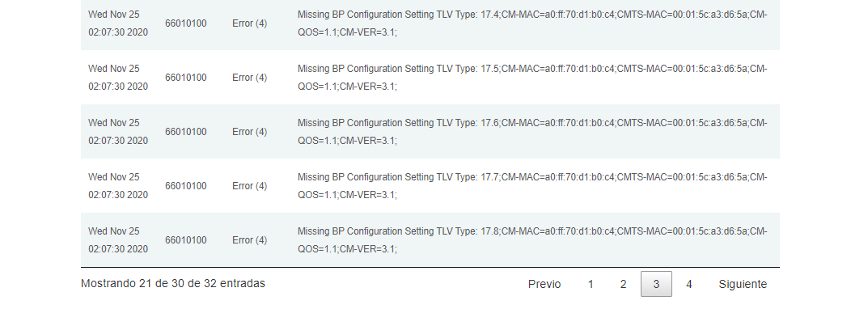
Task: Advance with the Siguiente link
Action: (743, 284)
